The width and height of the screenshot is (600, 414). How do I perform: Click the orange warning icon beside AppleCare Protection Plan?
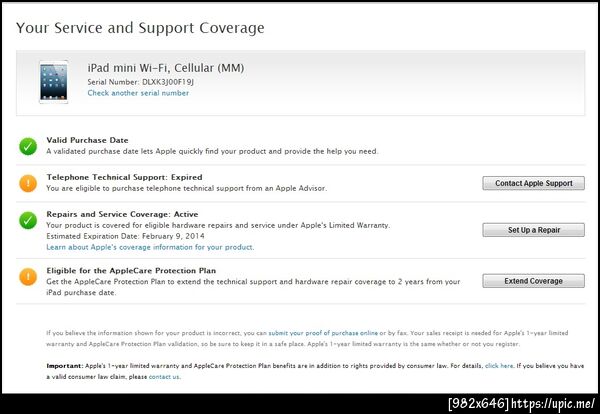[28, 276]
